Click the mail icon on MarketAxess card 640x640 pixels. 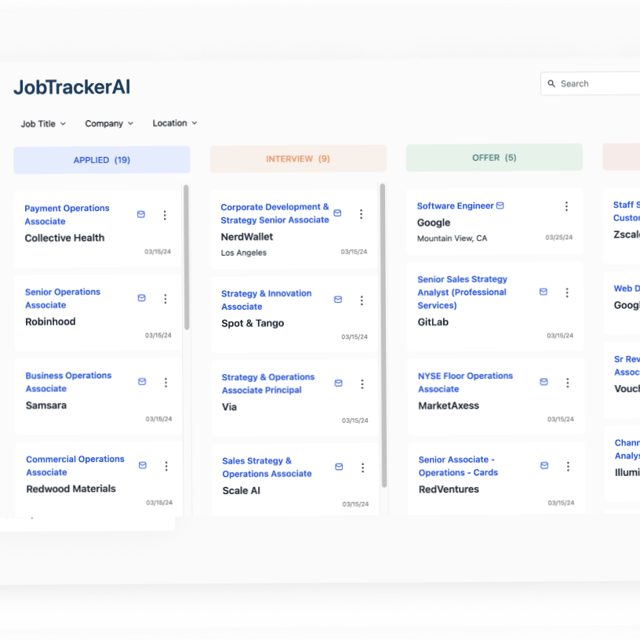[544, 382]
